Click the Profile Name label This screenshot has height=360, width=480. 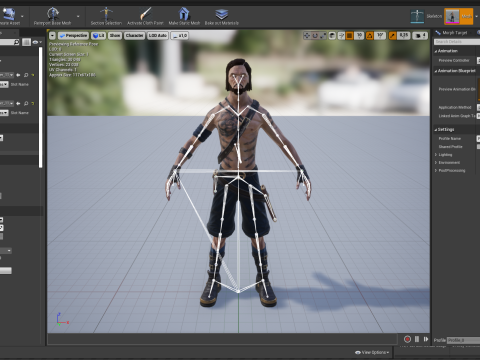point(450,138)
